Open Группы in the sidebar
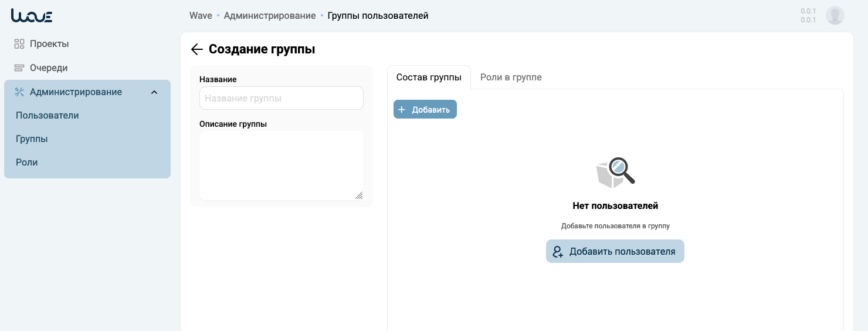The image size is (868, 331). pyautogui.click(x=32, y=139)
